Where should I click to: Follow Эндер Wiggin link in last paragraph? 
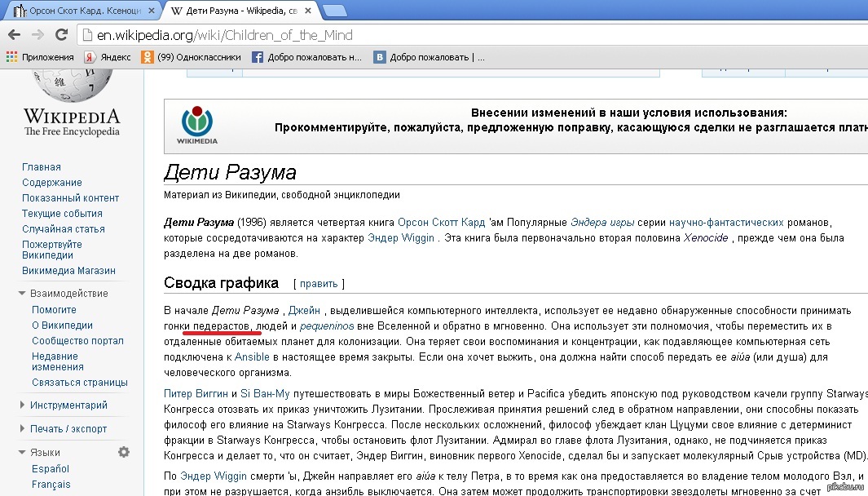click(214, 476)
